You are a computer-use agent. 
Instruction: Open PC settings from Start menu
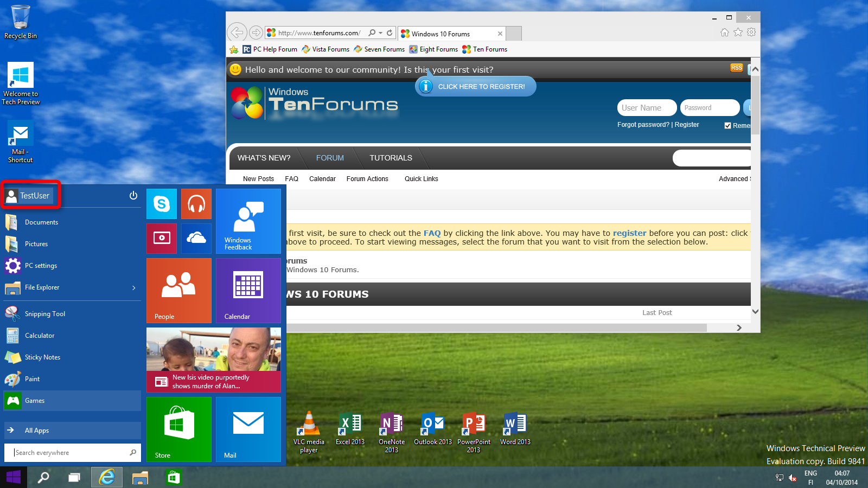72,266
